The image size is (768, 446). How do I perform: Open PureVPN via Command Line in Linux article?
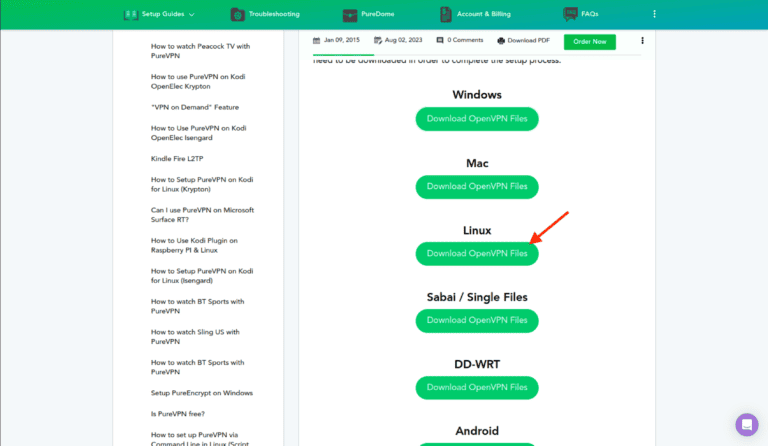[x=200, y=439]
